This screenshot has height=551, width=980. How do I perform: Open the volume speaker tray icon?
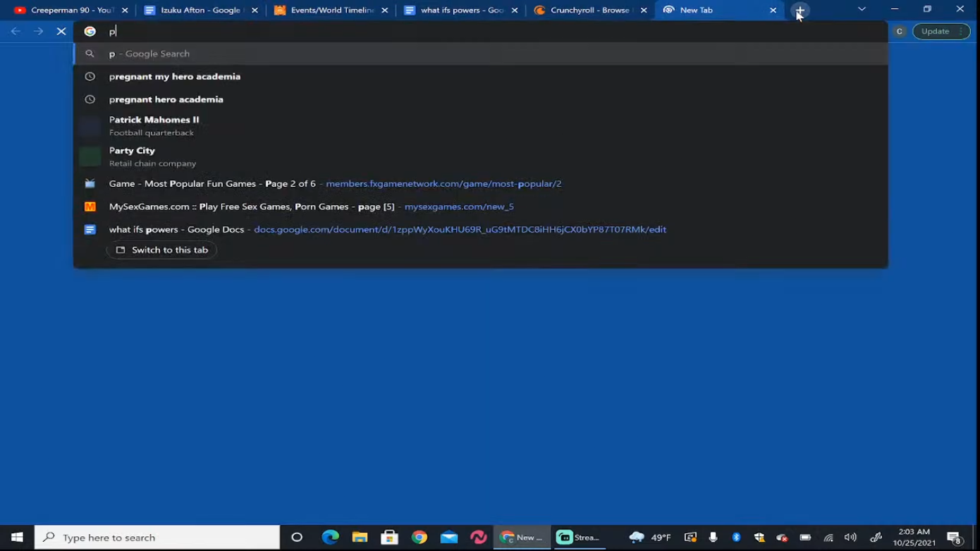[x=850, y=538]
